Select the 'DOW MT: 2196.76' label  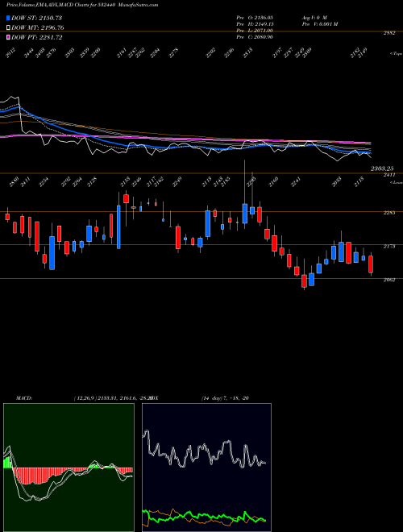(x=38, y=28)
